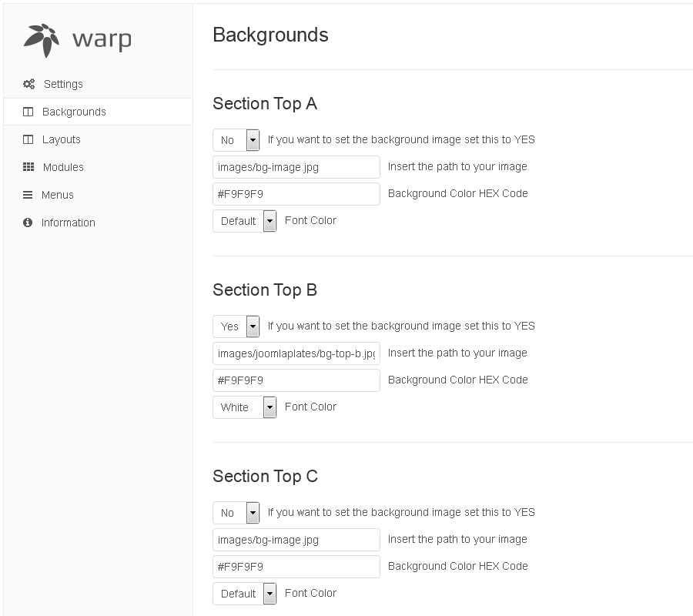Open Section Top A Font Color dropdown
Image resolution: width=693 pixels, height=616 pixels.
click(x=245, y=221)
